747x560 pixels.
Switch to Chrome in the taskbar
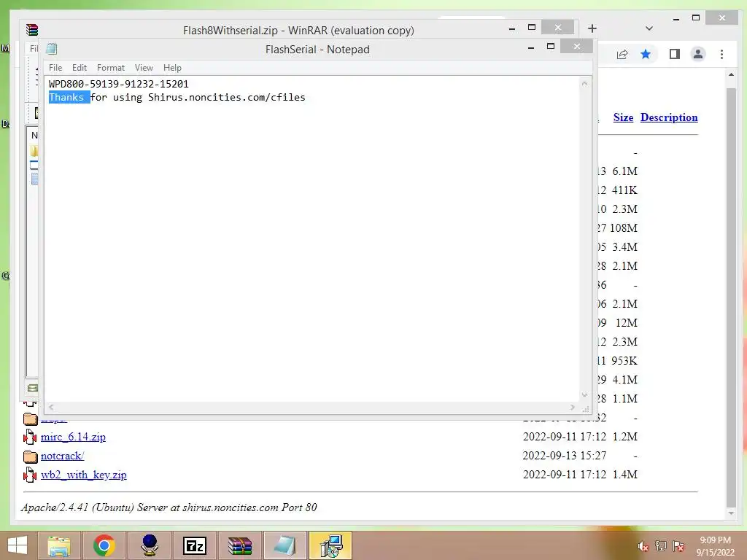point(104,545)
